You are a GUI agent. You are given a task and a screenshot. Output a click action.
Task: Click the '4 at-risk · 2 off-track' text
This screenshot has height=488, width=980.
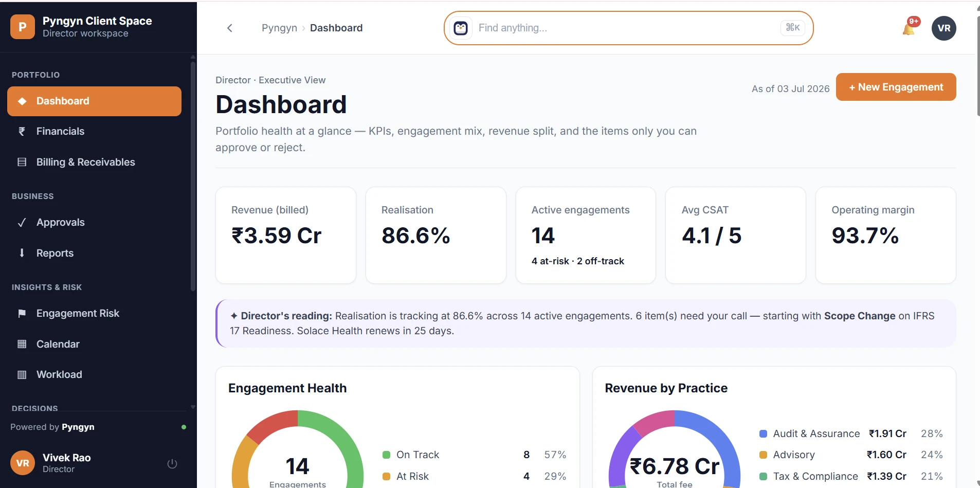578,261
